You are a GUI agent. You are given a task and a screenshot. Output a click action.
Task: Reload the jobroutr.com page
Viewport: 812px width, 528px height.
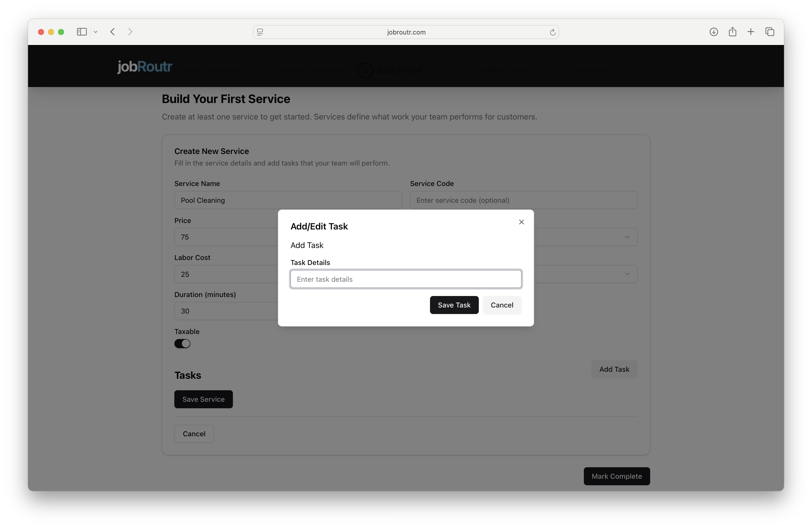tap(552, 32)
